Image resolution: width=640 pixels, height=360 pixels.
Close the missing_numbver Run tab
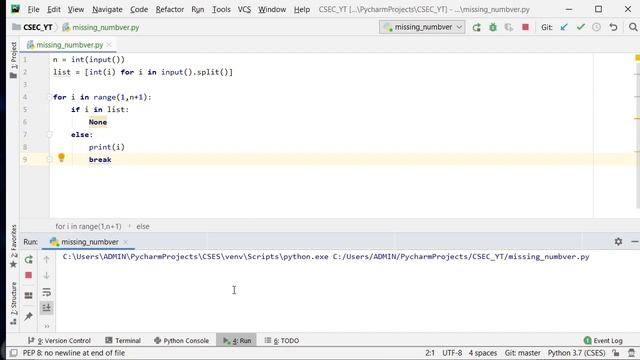point(126,242)
